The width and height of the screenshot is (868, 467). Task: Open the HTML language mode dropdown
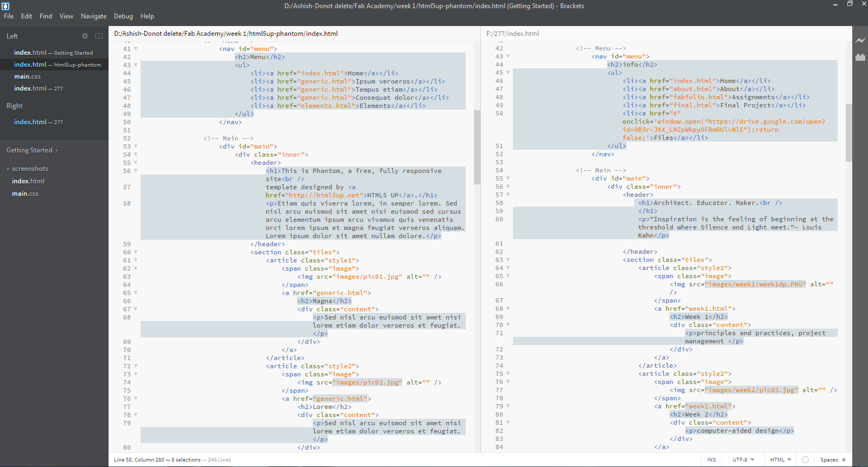point(781,459)
